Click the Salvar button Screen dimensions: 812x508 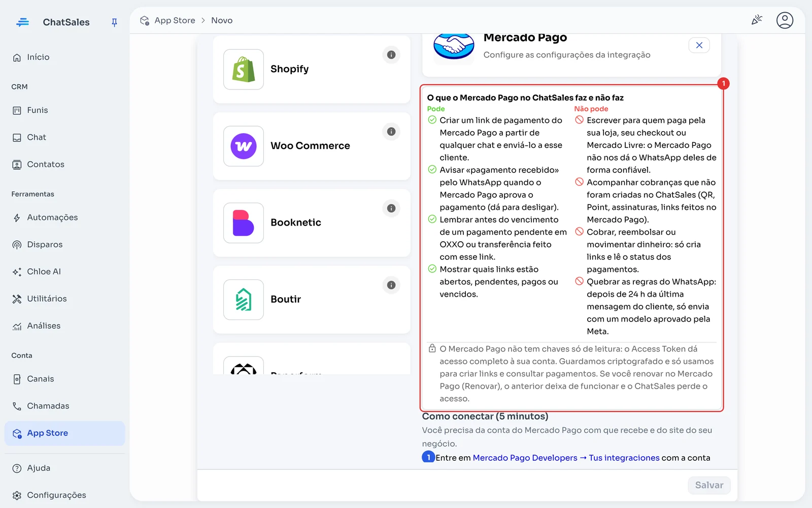pyautogui.click(x=709, y=485)
